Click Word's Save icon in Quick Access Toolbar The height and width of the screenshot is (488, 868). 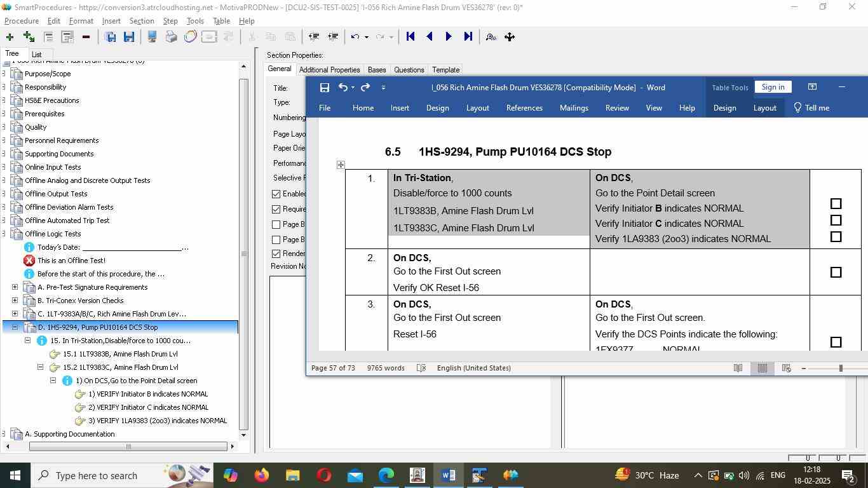click(324, 88)
